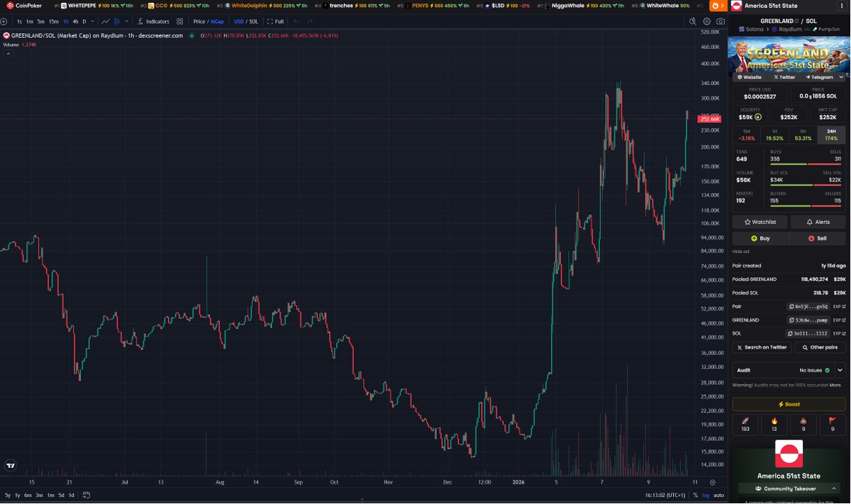Select the 4h timeframe
Image resolution: width=851 pixels, height=504 pixels.
(76, 21)
